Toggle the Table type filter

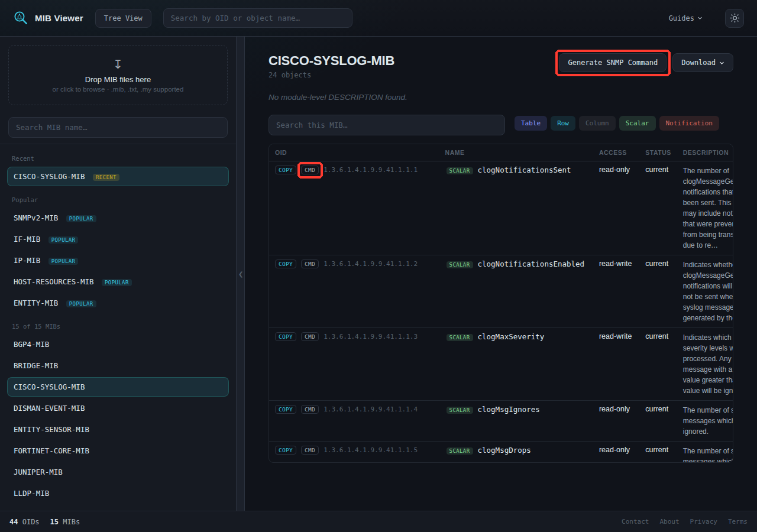[x=530, y=124]
